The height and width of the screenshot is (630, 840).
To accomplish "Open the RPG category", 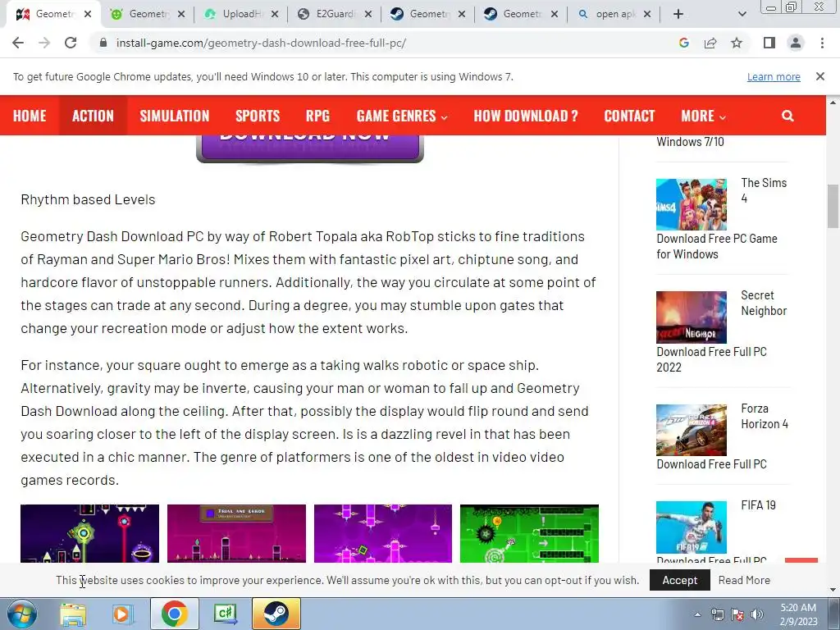I will point(317,116).
